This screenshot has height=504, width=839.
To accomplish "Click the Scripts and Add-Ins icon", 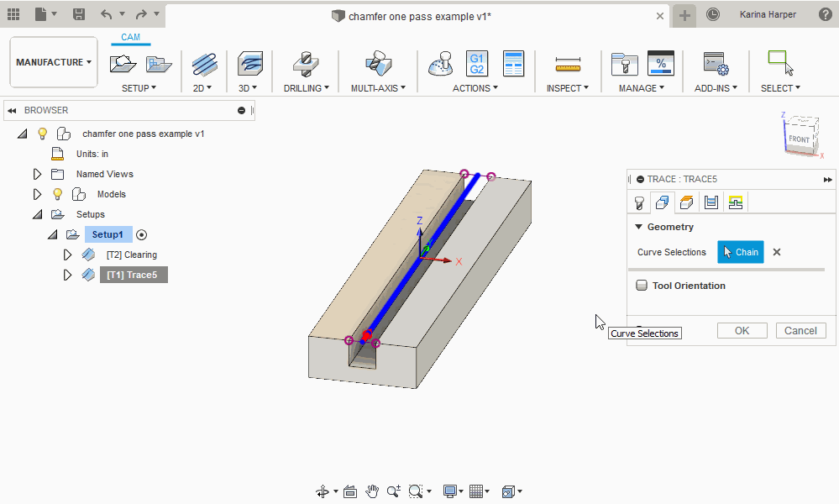I will (x=716, y=64).
